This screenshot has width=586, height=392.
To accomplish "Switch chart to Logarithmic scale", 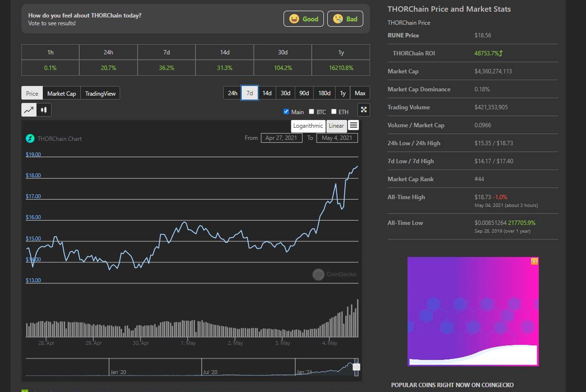I will [x=308, y=126].
